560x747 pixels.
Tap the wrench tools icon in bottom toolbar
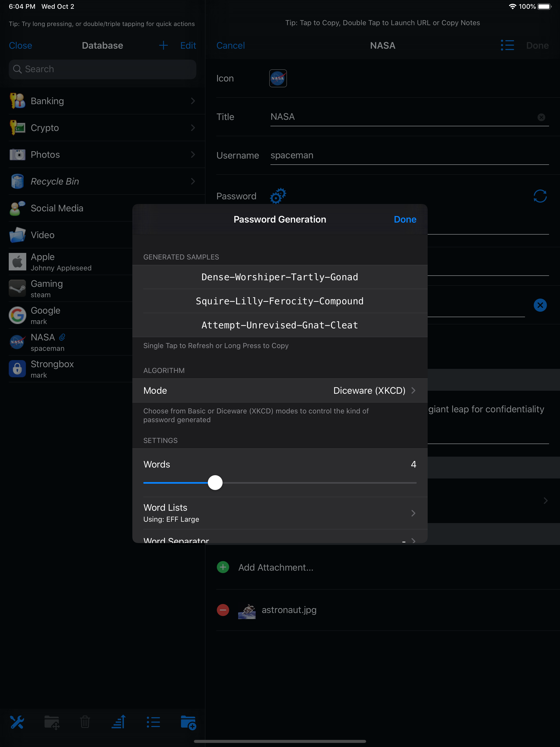point(17,722)
